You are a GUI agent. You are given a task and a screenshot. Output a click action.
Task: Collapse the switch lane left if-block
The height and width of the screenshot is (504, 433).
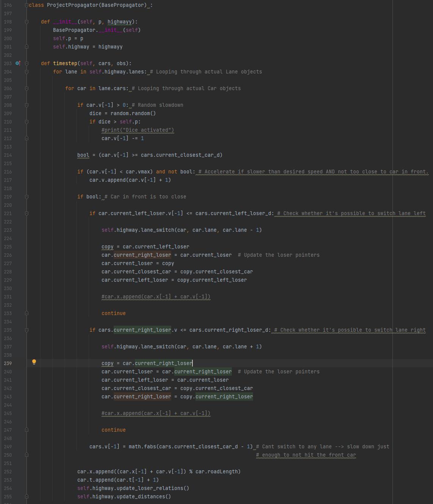(27, 214)
